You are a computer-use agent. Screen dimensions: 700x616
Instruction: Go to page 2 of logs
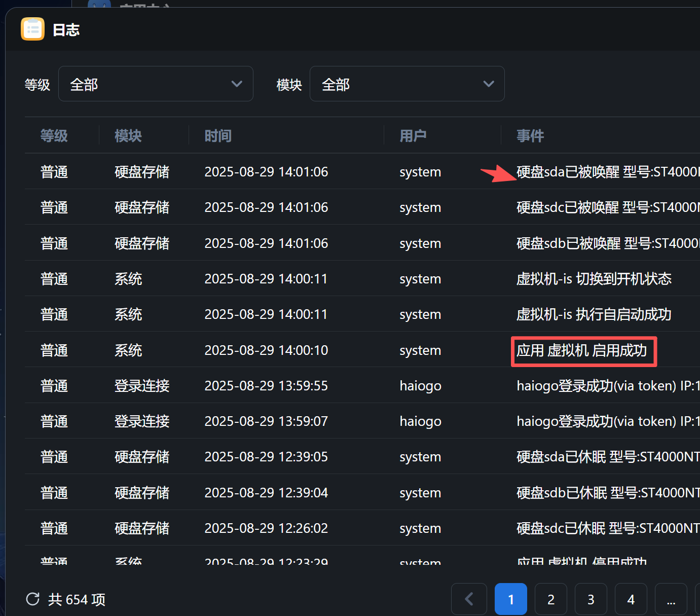(550, 599)
